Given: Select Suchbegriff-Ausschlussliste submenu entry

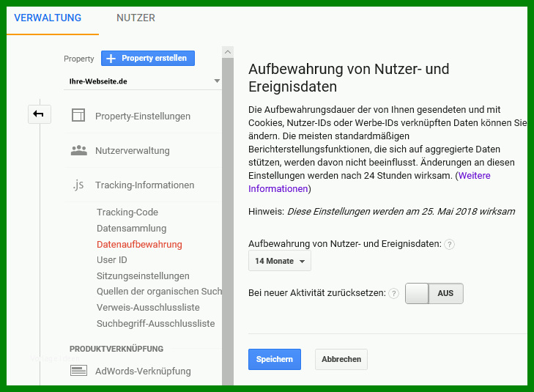Looking at the screenshot, I should point(155,323).
